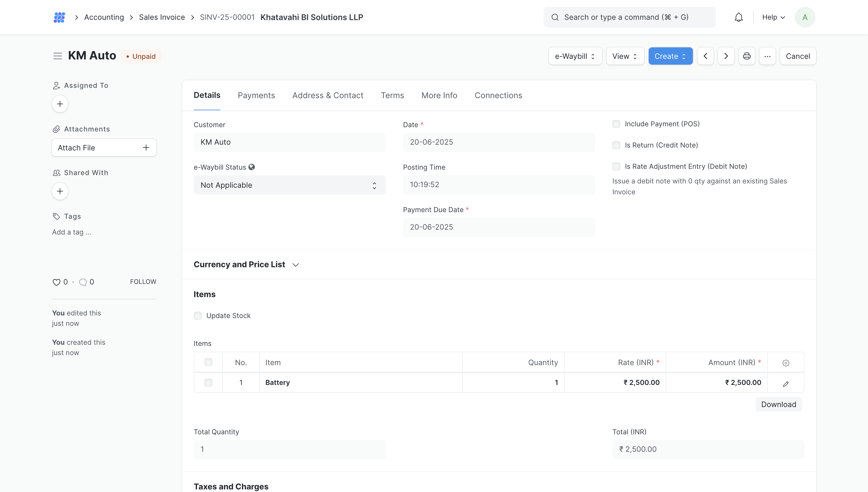Click the Payment Due Date field
Viewport: 868px width, 492px height.
[499, 227]
